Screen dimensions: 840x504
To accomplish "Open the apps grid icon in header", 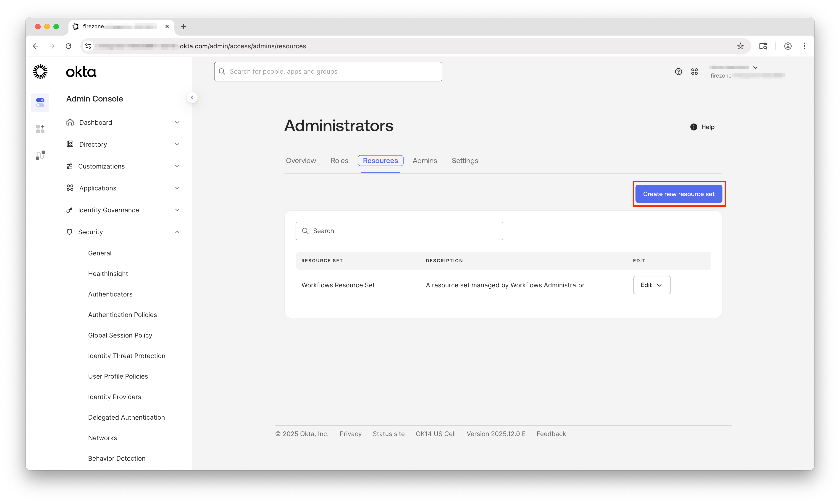I will point(695,72).
